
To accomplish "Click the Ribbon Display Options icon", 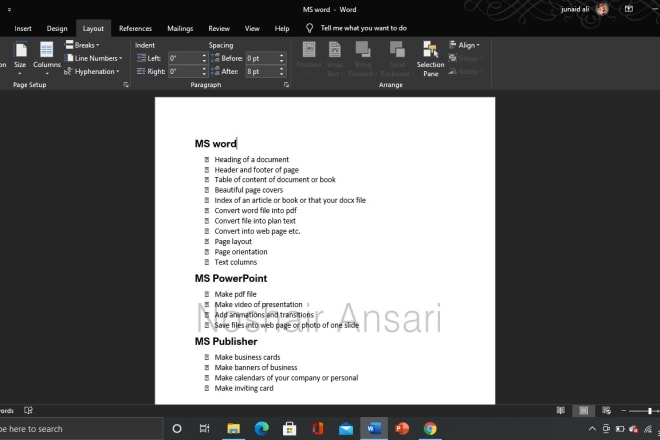I will point(628,9).
